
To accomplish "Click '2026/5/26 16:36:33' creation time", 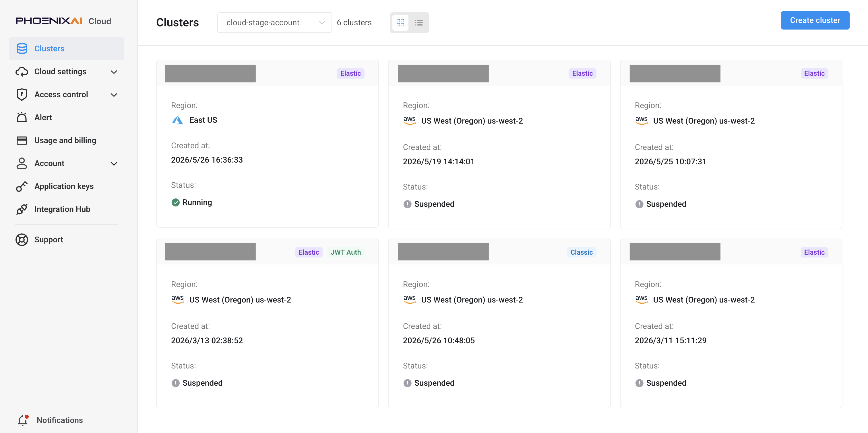I will [x=207, y=160].
